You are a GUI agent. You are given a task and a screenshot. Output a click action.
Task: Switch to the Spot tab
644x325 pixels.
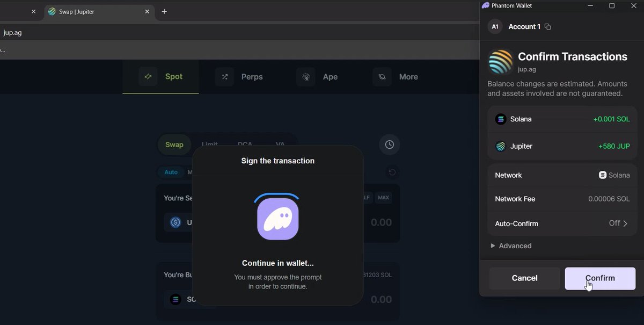tap(160, 77)
